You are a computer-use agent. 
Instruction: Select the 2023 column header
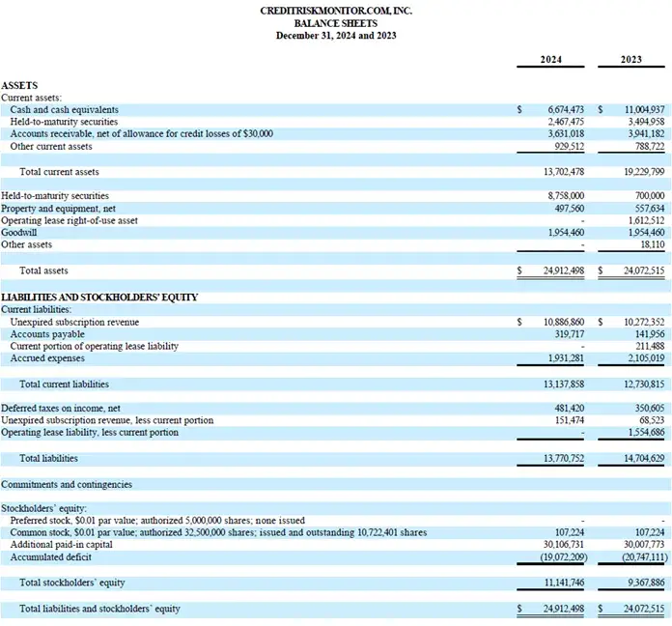tap(631, 60)
